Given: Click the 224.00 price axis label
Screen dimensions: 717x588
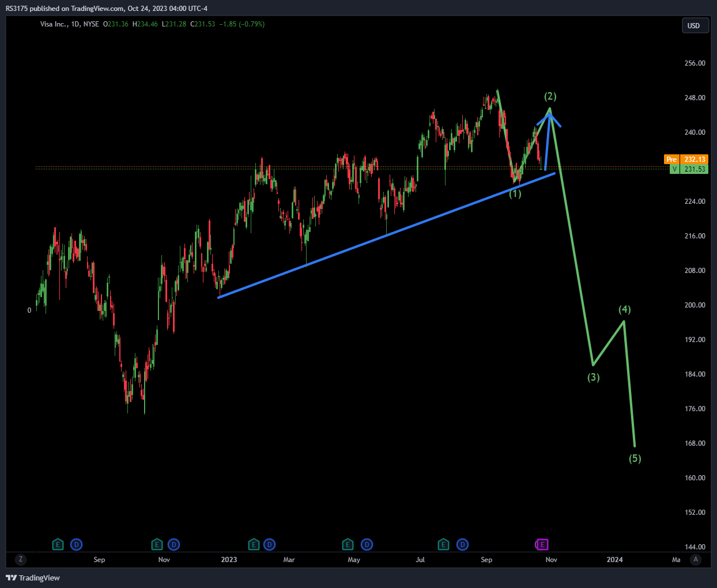Looking at the screenshot, I should tap(695, 202).
